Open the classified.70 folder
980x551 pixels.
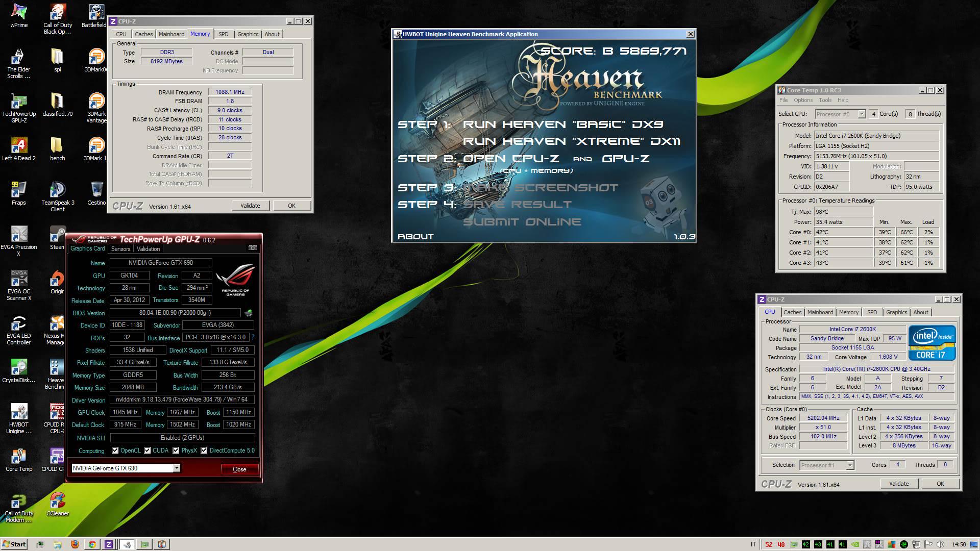click(x=57, y=105)
